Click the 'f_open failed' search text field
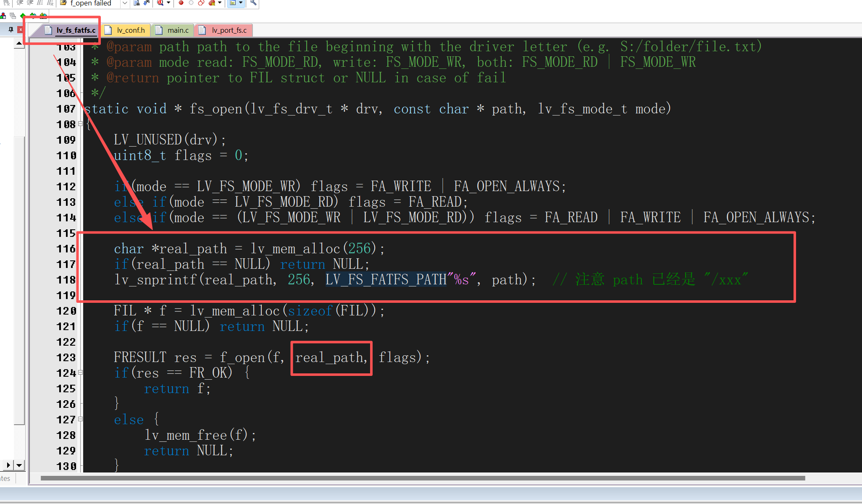862x504 pixels. coord(91,3)
